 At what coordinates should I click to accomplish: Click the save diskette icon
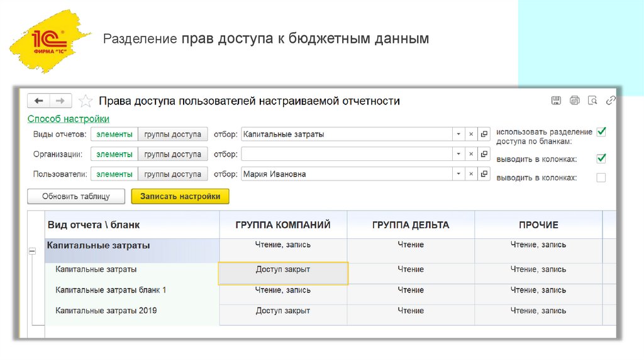pos(556,101)
